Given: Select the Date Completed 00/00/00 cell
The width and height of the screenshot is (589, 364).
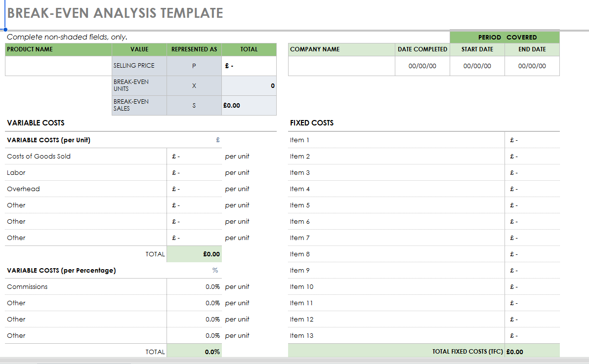Looking at the screenshot, I should click(x=422, y=66).
